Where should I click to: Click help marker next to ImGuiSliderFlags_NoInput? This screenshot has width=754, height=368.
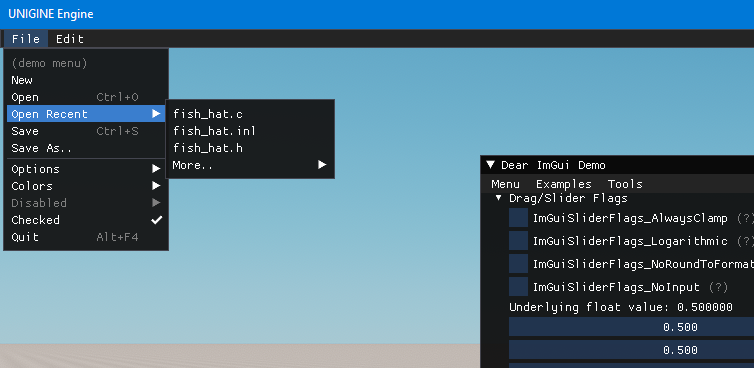click(x=718, y=288)
